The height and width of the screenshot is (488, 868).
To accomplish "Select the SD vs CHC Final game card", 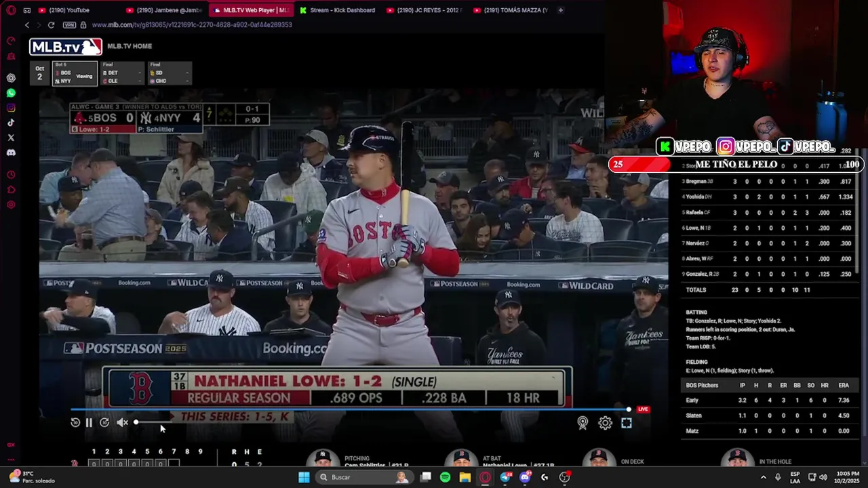I will coord(170,73).
